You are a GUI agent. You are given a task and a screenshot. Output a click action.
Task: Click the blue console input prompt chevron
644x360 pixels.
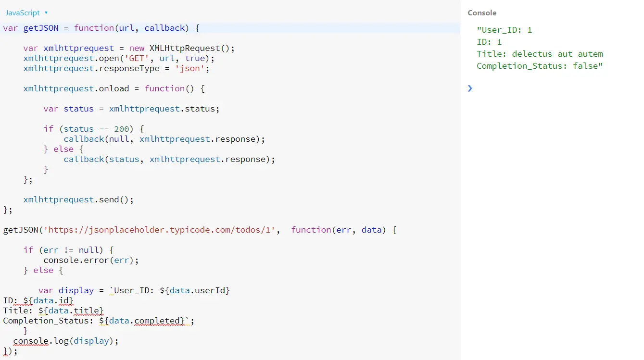pyautogui.click(x=470, y=88)
